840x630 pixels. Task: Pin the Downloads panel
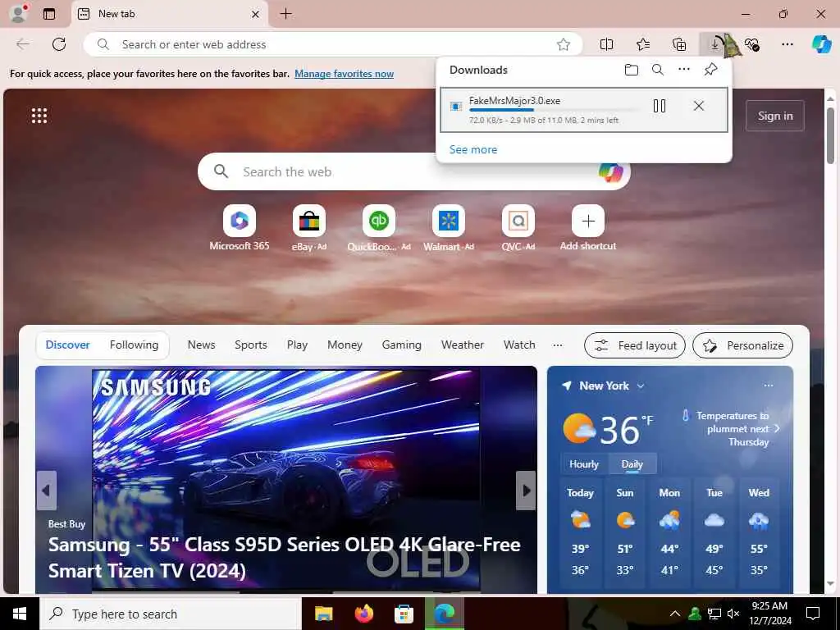[x=710, y=69]
